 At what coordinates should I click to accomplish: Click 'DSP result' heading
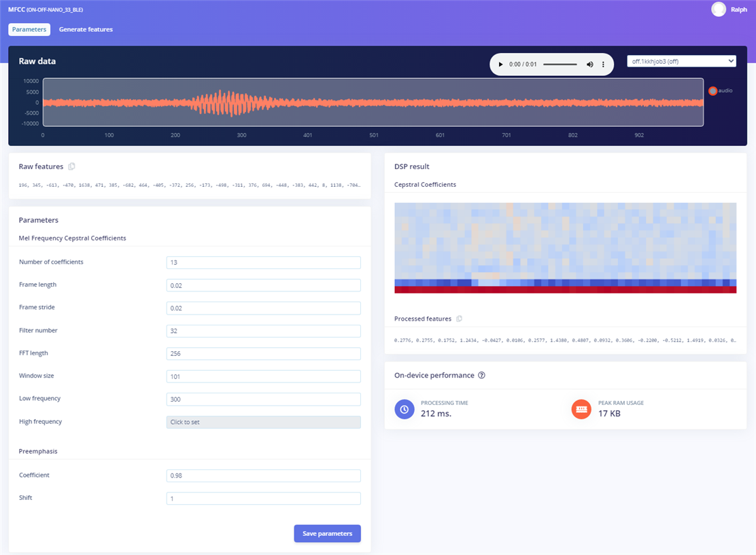pos(411,166)
